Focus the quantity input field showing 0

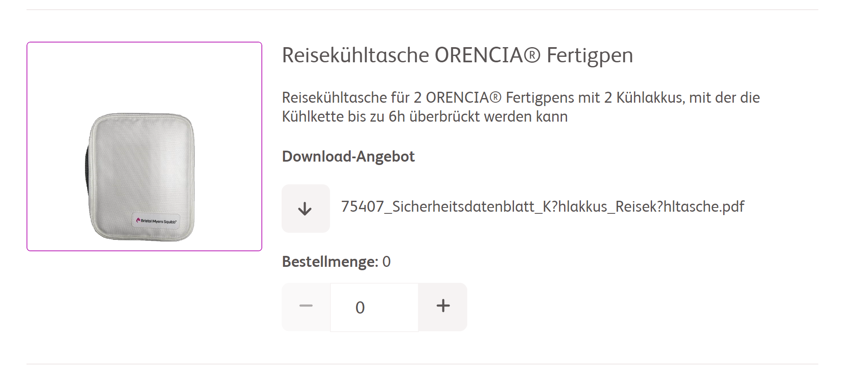coord(374,307)
